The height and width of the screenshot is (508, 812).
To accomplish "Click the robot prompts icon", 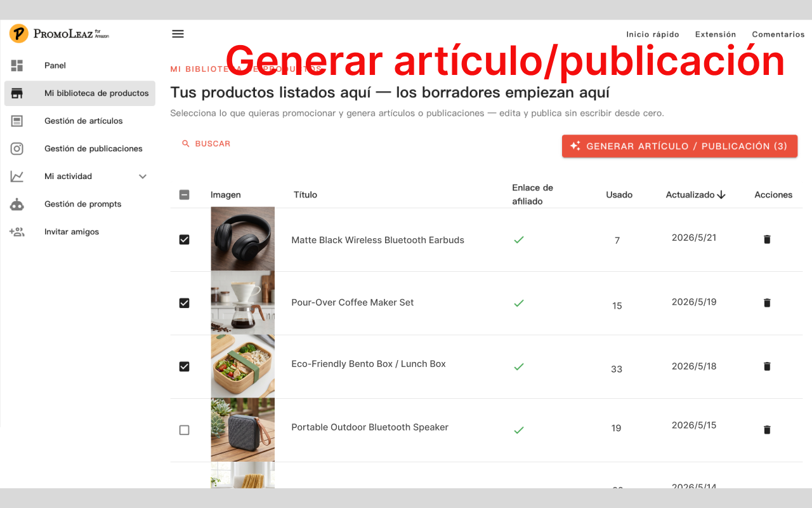I will (17, 204).
